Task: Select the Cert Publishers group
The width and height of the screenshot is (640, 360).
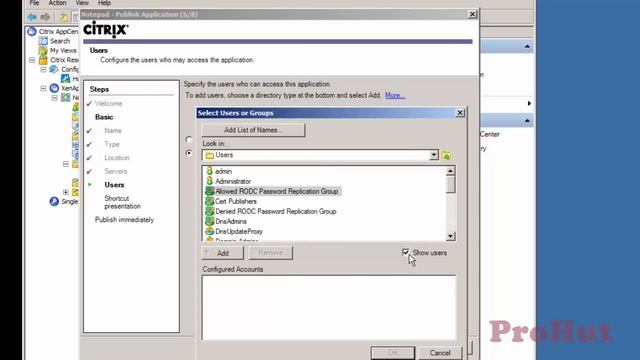Action: (x=236, y=201)
